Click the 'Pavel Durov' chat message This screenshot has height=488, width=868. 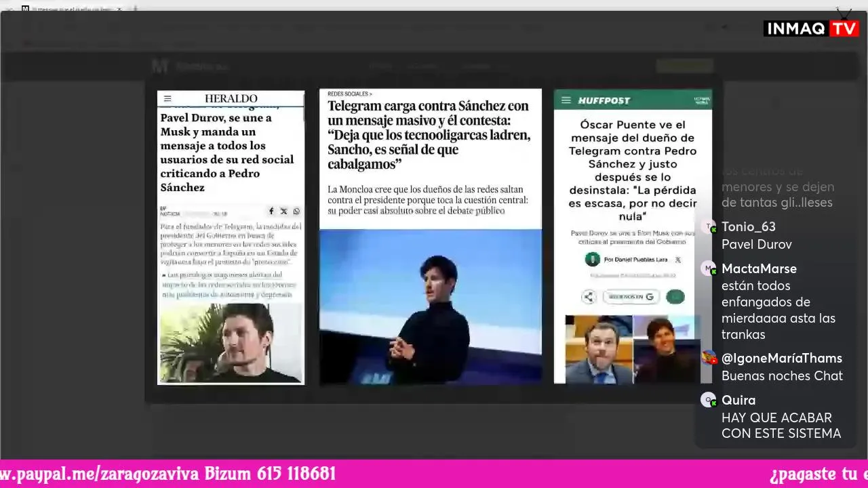pyautogui.click(x=757, y=245)
